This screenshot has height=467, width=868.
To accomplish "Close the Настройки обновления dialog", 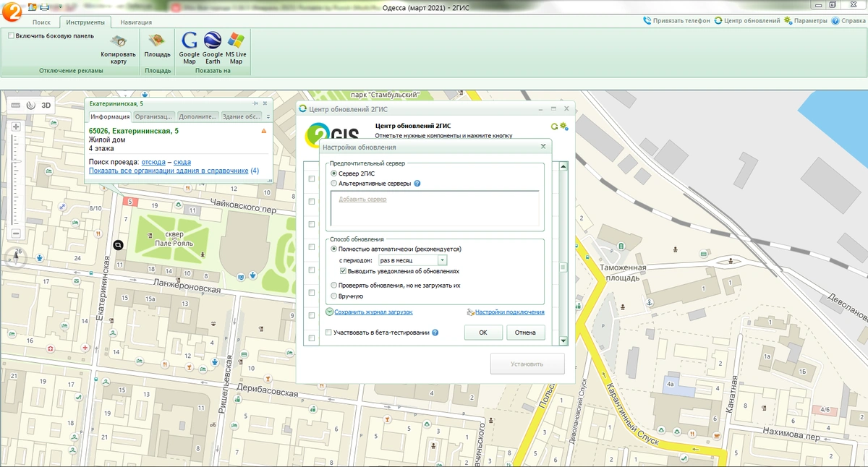I will 543,147.
